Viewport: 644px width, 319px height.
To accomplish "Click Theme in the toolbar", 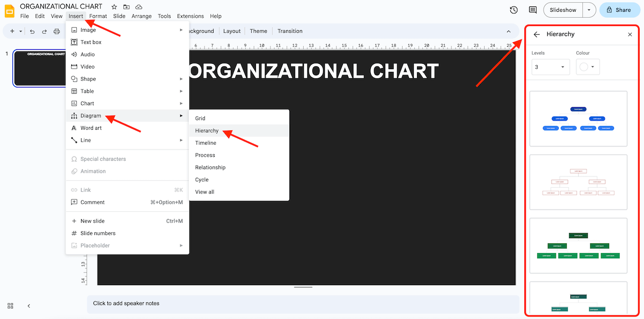I will pos(258,31).
